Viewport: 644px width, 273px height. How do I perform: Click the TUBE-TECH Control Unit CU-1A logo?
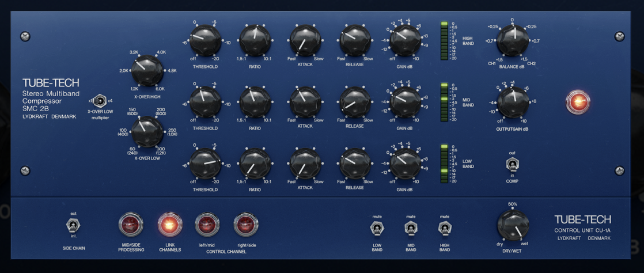click(583, 228)
